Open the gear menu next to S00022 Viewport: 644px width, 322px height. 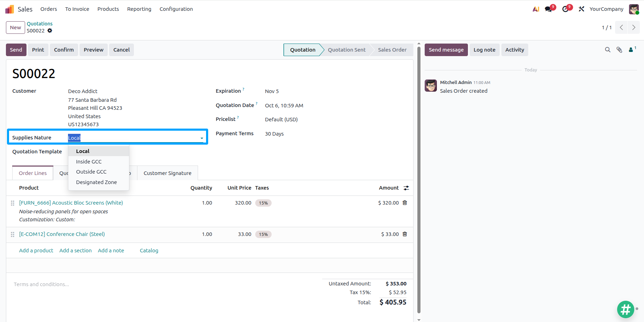[50, 31]
